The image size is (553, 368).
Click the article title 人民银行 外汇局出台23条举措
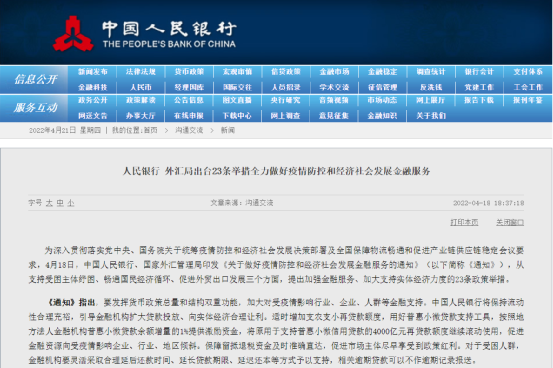click(x=276, y=171)
